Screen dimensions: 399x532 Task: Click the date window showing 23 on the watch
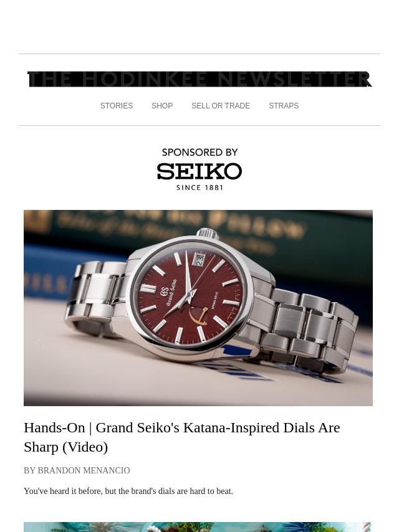[199, 260]
